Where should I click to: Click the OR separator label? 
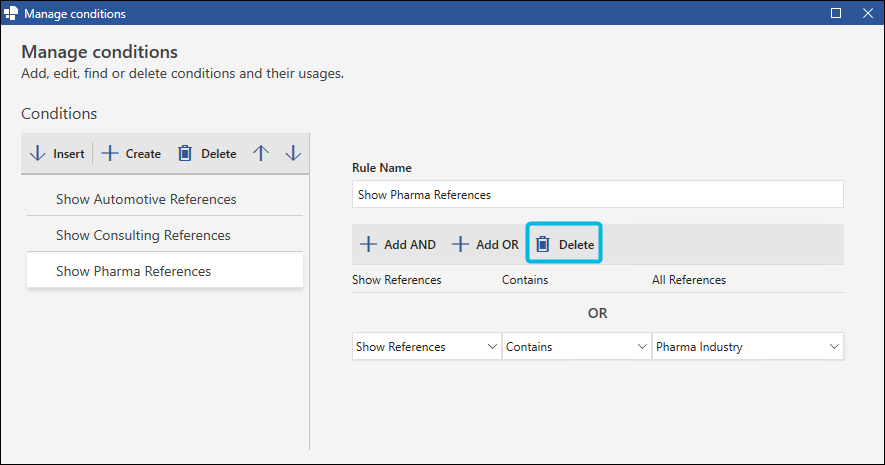(598, 313)
